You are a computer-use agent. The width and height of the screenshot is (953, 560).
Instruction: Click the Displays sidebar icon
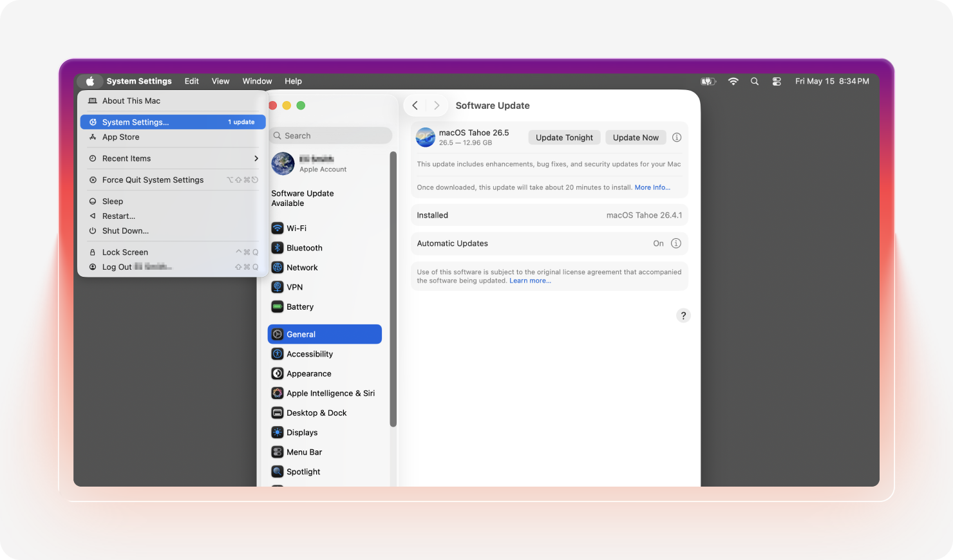(278, 433)
